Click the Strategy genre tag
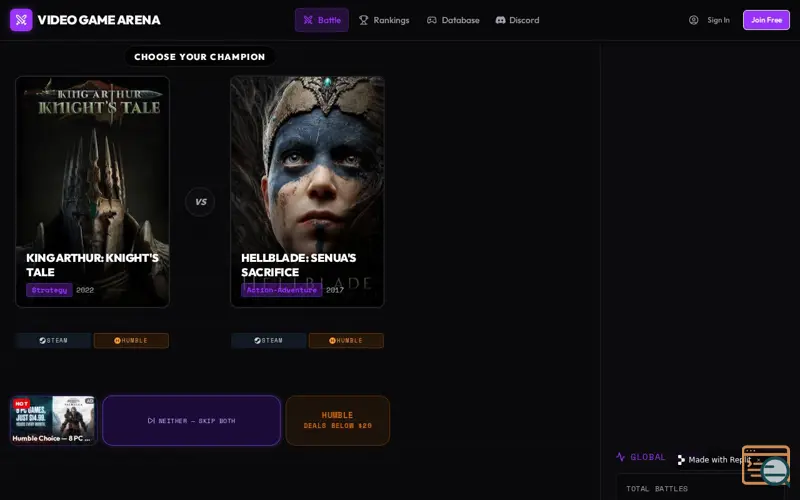The image size is (800, 500). tap(49, 290)
